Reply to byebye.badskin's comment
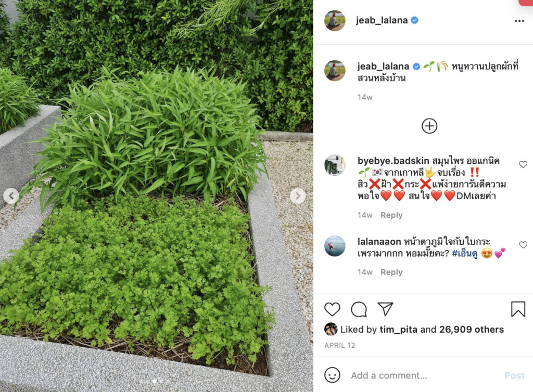This screenshot has height=392, width=533. (x=391, y=215)
